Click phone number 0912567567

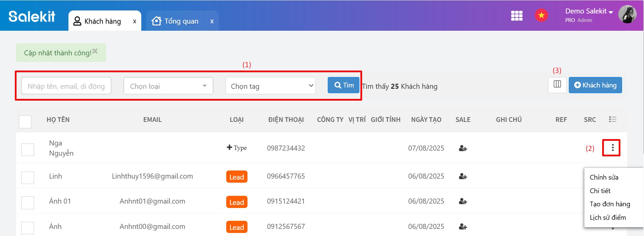286,226
